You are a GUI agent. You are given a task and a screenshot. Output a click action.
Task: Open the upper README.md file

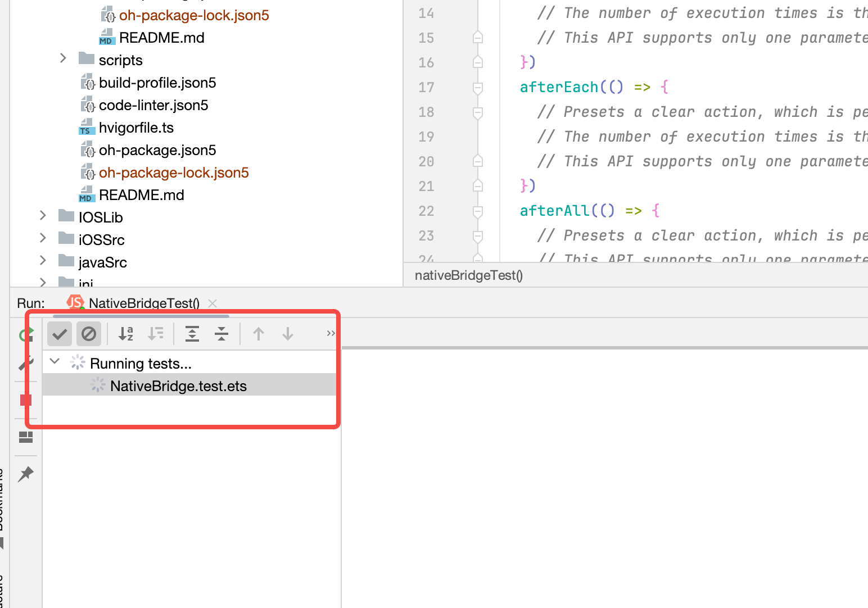[162, 38]
